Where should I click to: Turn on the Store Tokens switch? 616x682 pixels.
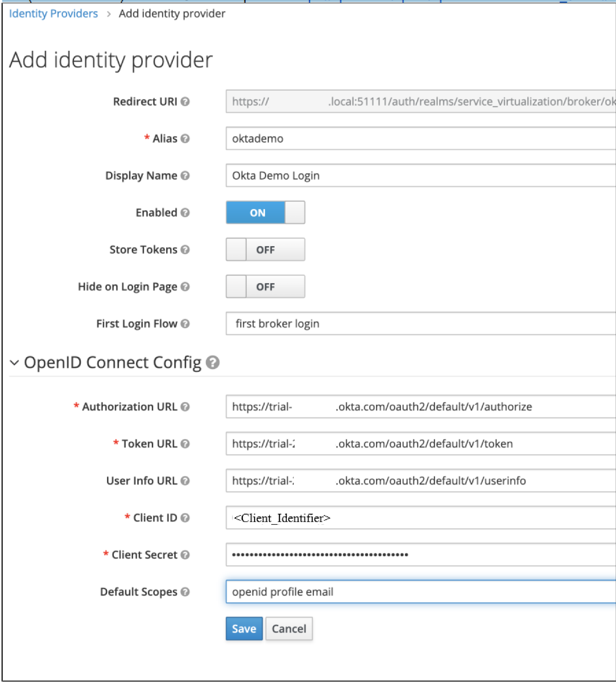point(265,250)
